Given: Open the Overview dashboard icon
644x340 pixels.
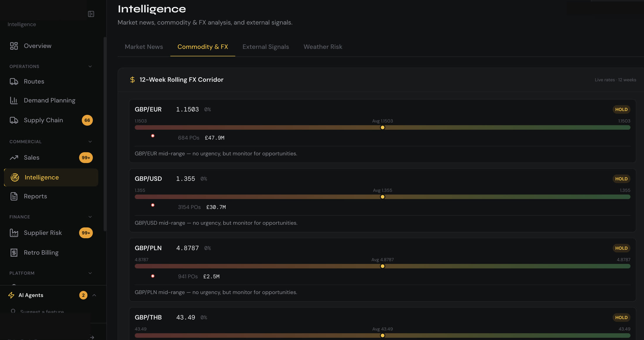Looking at the screenshot, I should coord(14,46).
